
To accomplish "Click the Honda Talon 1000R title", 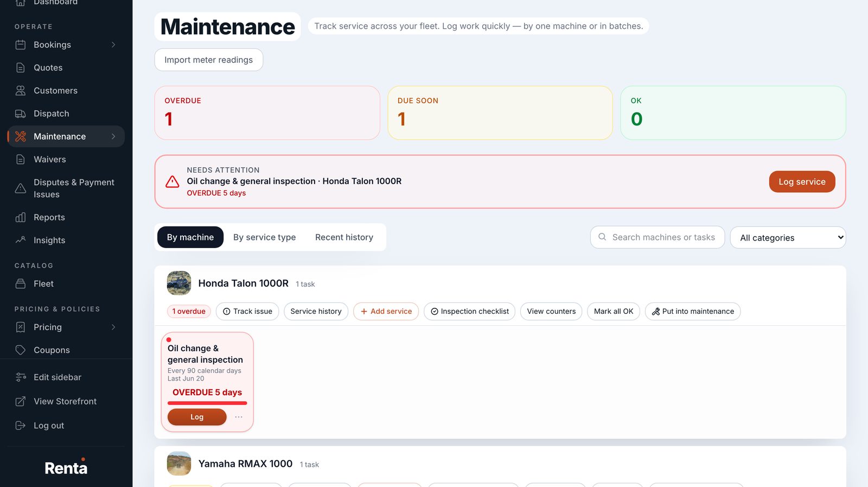I will 244,283.
